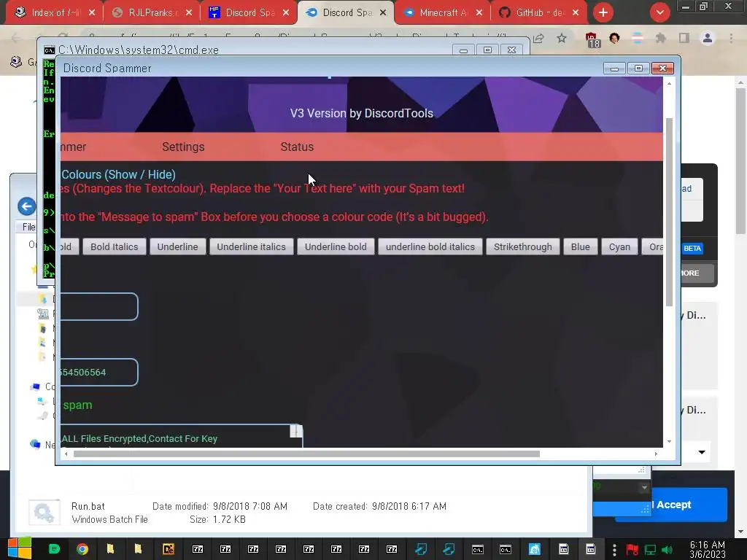Expand dropdown arrow right of spammer window

click(x=702, y=452)
